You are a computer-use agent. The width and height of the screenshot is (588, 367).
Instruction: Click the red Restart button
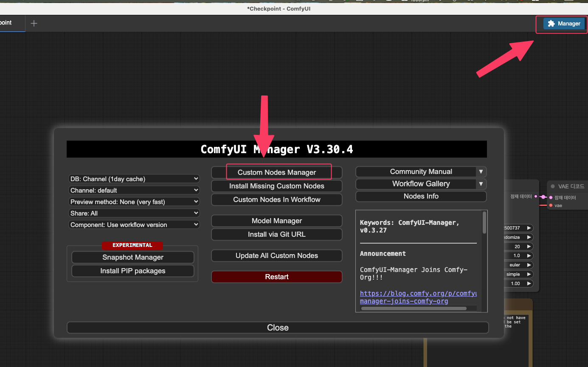277,277
